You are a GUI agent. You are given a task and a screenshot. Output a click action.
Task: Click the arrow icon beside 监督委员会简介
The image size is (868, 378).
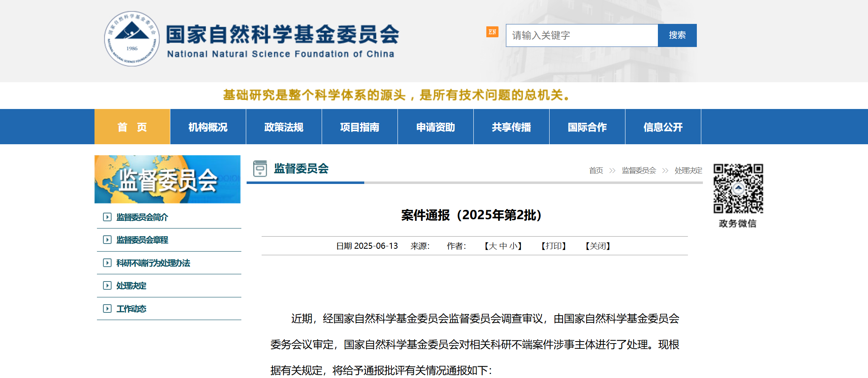click(x=107, y=217)
